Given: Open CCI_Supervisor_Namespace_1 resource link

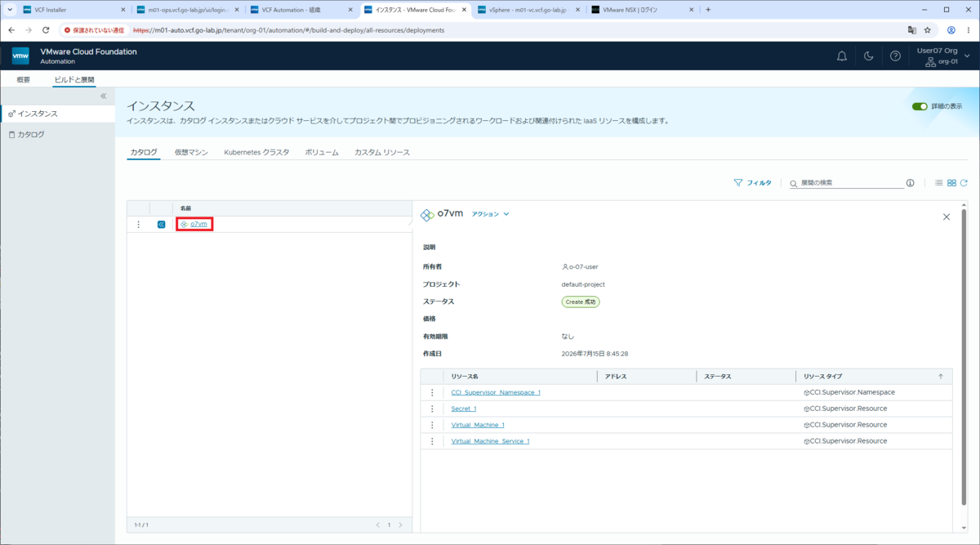Looking at the screenshot, I should tap(496, 392).
